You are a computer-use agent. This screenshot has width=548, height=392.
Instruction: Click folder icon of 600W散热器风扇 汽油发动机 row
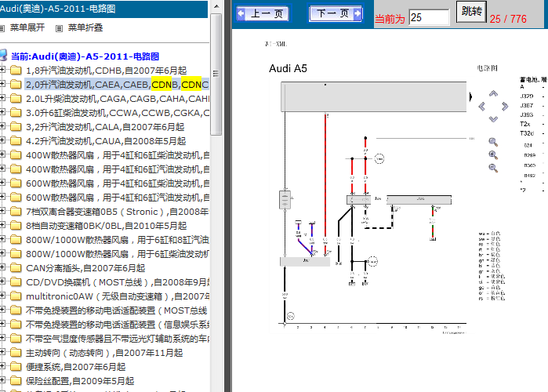click(16, 198)
